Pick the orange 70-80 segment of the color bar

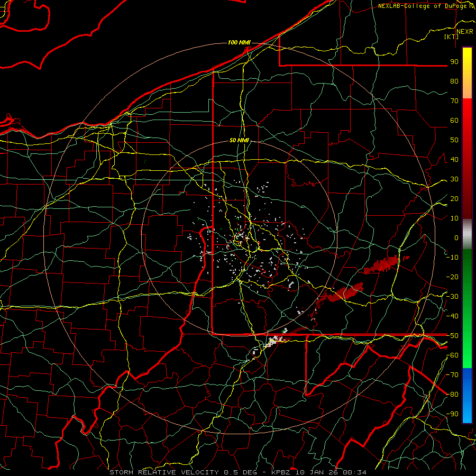tap(467, 90)
